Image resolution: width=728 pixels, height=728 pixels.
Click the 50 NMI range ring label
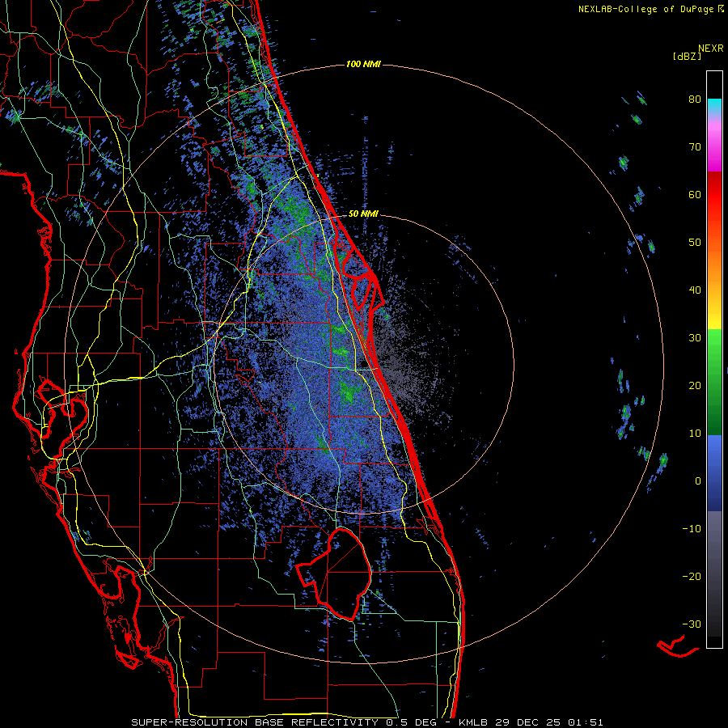(363, 214)
